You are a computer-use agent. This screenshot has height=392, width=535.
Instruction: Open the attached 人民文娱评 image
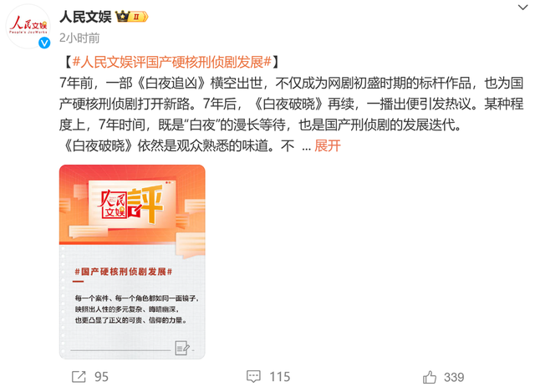[x=132, y=262]
